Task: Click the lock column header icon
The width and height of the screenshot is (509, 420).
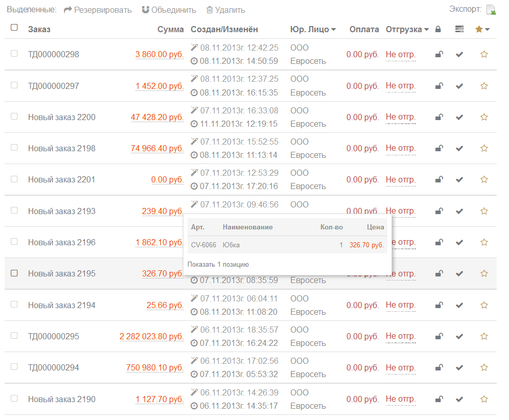Action: pyautogui.click(x=438, y=30)
